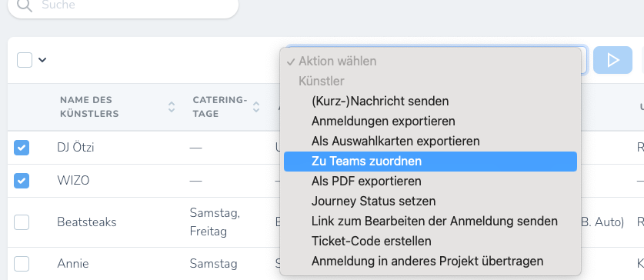Check the Annie row checkbox
The width and height of the screenshot is (644, 280).
[22, 264]
